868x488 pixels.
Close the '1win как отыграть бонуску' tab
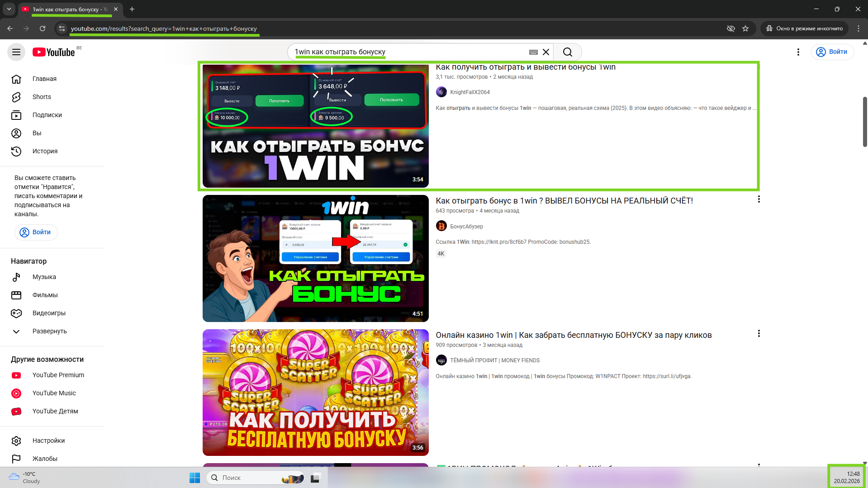[116, 9]
